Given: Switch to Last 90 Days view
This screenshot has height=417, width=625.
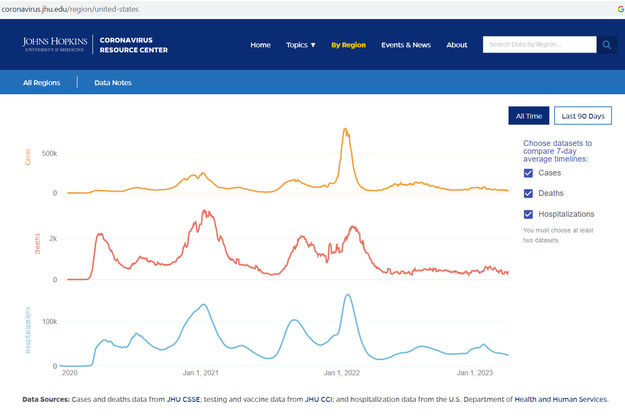Looking at the screenshot, I should coord(583,116).
